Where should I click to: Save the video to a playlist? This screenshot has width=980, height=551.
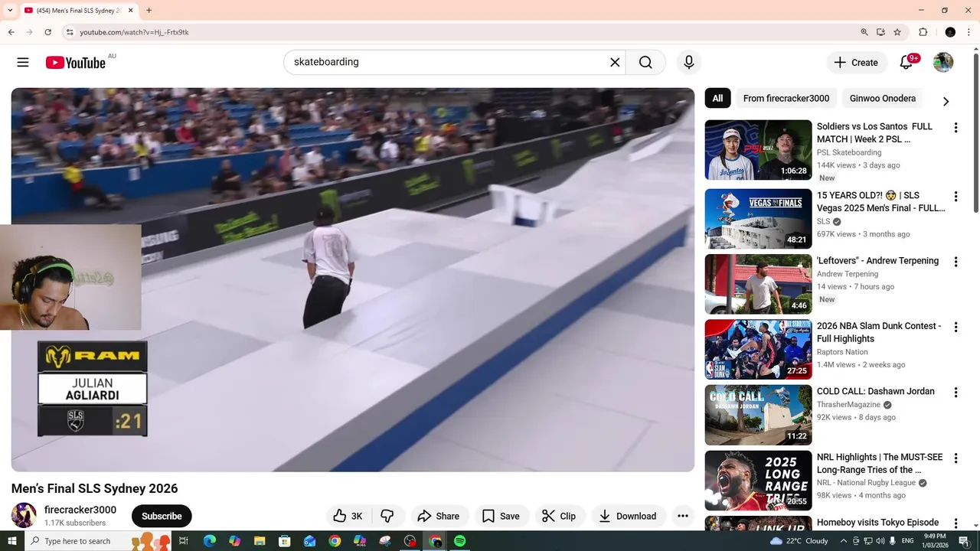click(x=501, y=516)
